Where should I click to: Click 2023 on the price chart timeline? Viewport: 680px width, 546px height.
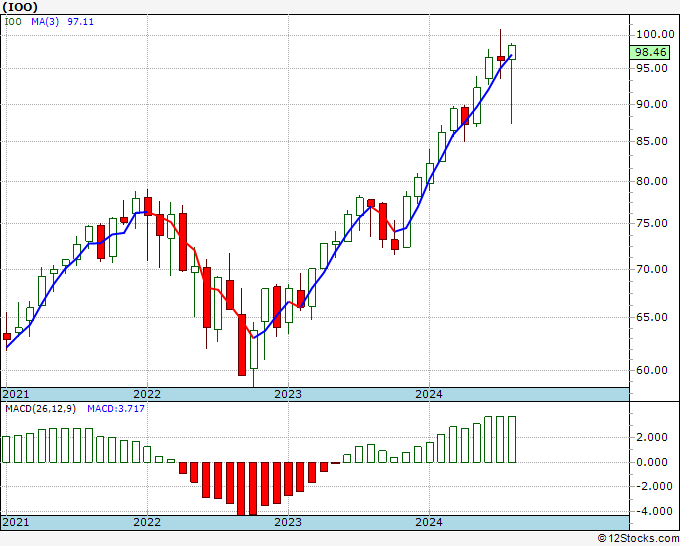[x=288, y=394]
